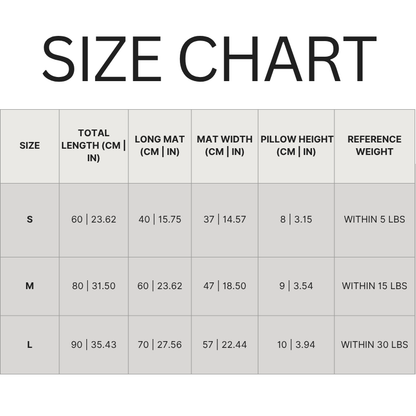Viewport: 416px width, 416px height.
Task: Select the SIZE column header
Action: click(x=30, y=146)
